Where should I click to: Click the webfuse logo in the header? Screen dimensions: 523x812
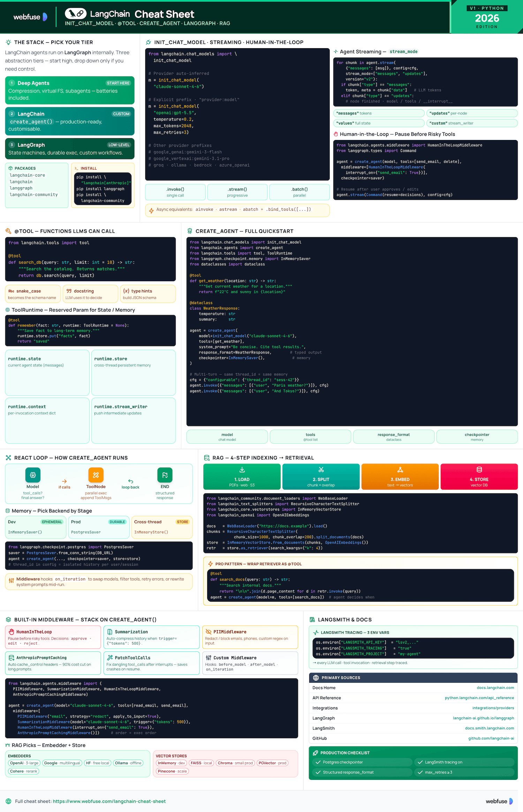pyautogui.click(x=30, y=17)
